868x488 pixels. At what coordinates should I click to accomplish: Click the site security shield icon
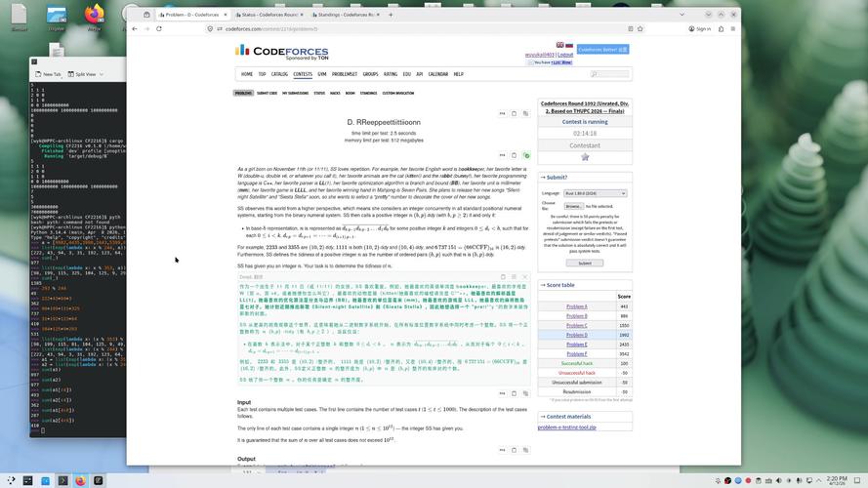[210, 28]
